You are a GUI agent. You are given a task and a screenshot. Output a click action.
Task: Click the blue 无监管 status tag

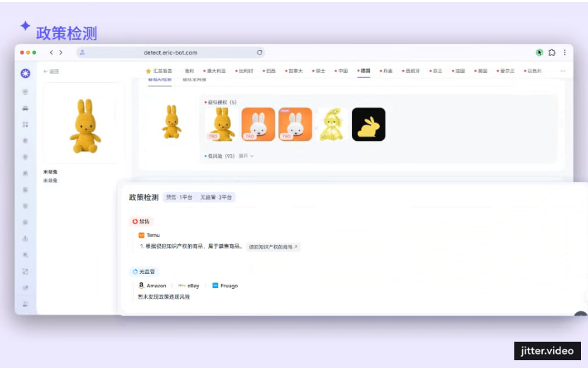tap(144, 272)
